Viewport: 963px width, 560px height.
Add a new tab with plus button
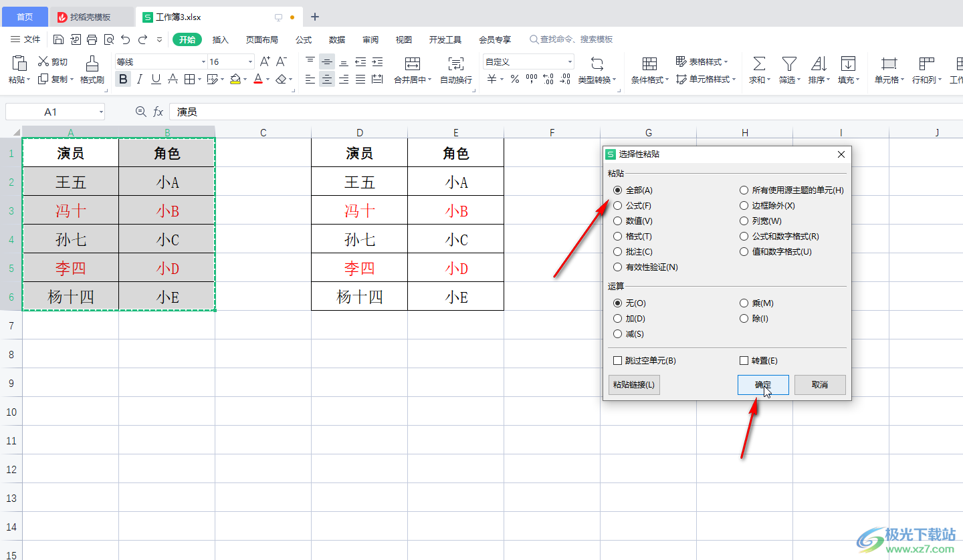tap(315, 17)
